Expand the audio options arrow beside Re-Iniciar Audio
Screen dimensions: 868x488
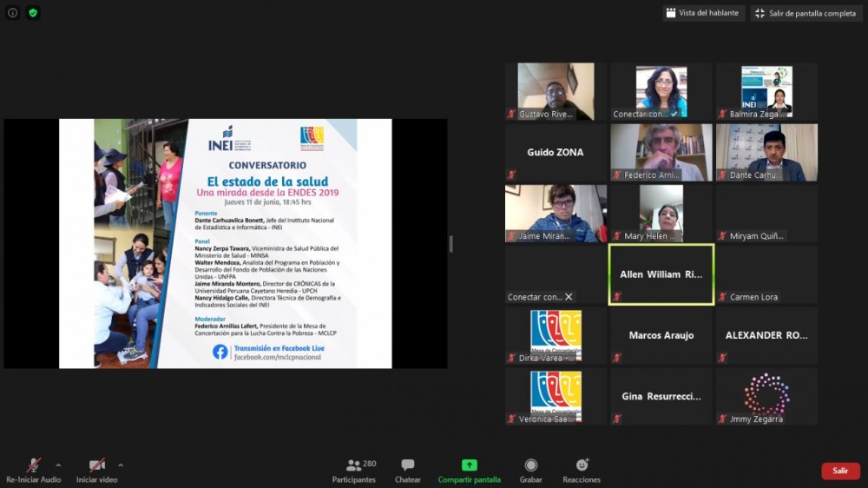pos(58,465)
